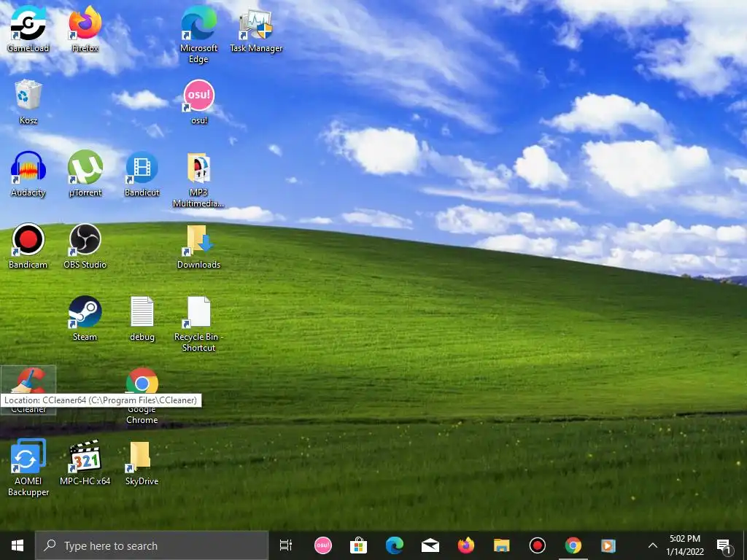
Task: Open Firefox from the taskbar
Action: (x=466, y=545)
